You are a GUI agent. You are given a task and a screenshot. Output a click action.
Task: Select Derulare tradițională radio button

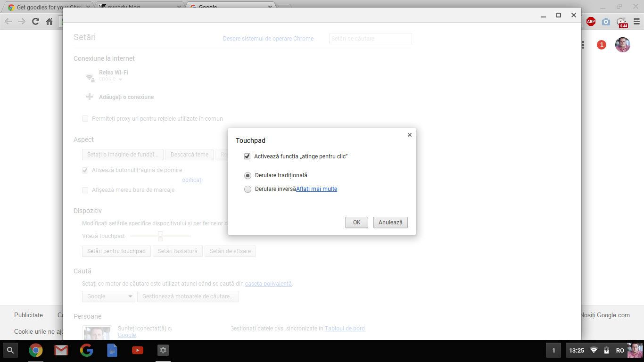pyautogui.click(x=248, y=175)
